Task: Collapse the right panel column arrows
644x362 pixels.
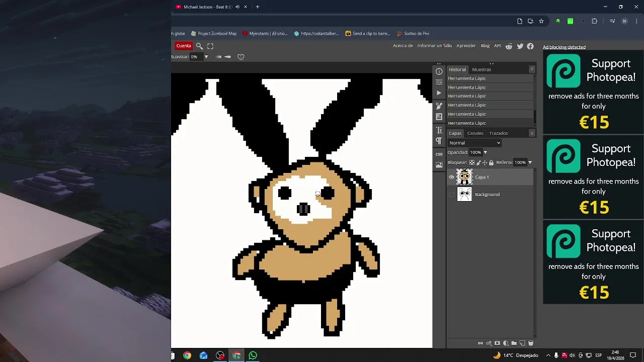Action: (x=492, y=64)
